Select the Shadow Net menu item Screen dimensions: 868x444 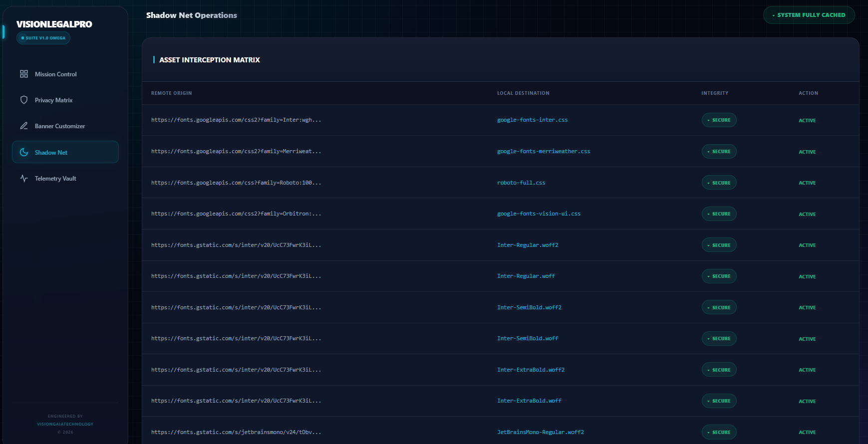click(65, 152)
